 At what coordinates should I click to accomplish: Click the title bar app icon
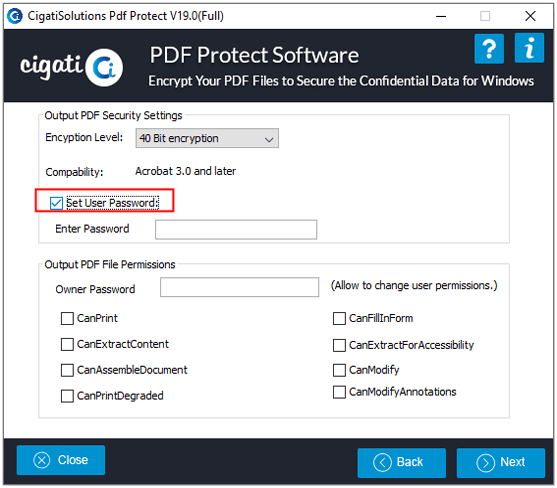coord(15,16)
